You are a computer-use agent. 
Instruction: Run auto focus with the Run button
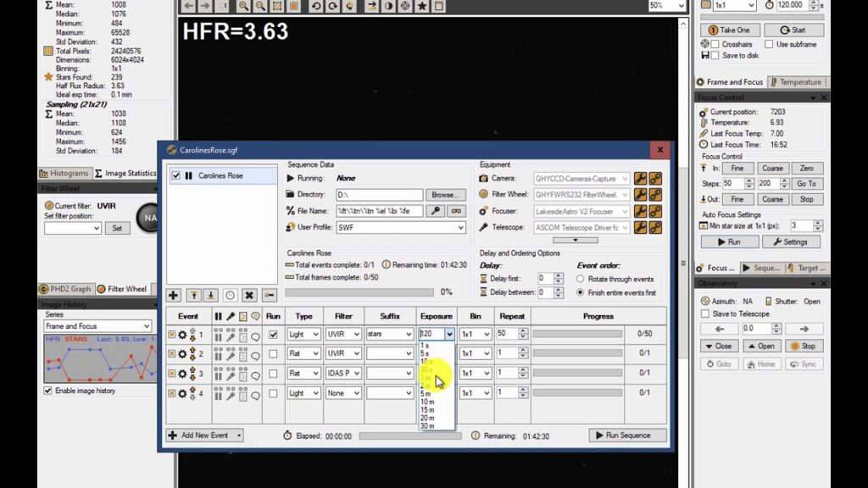tap(730, 241)
